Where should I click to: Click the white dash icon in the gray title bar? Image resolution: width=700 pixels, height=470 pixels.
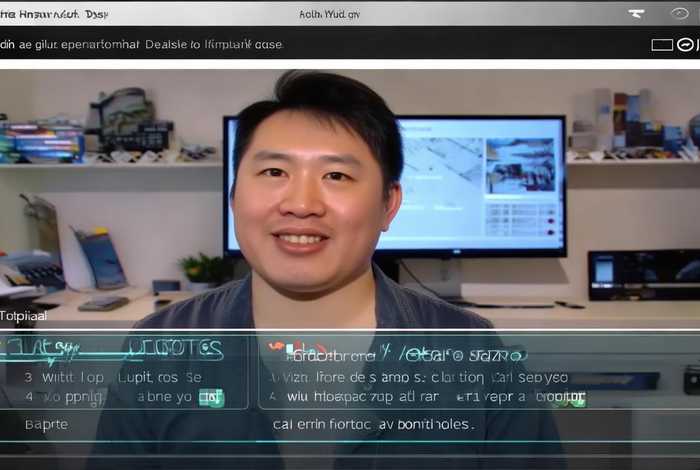(636, 14)
